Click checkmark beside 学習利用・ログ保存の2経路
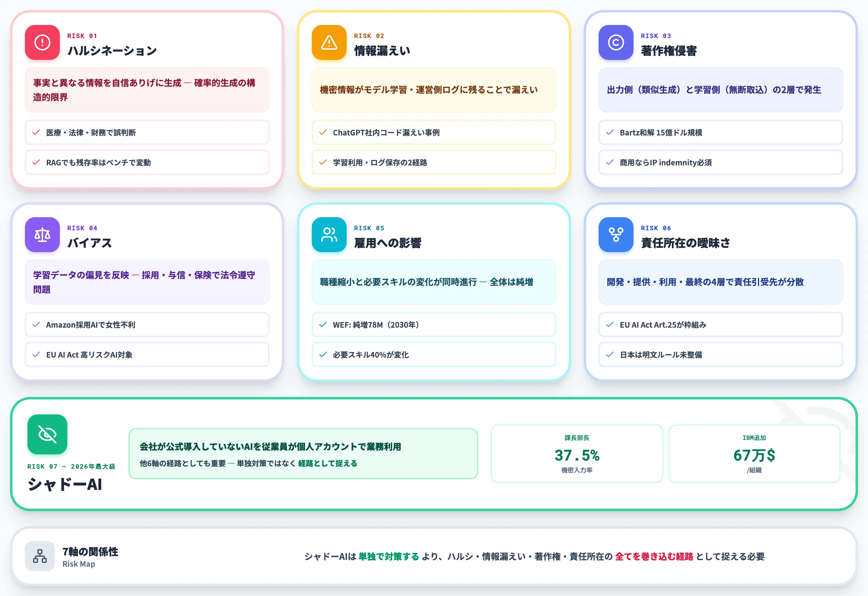Viewport: 868px width, 596px height. tap(323, 162)
